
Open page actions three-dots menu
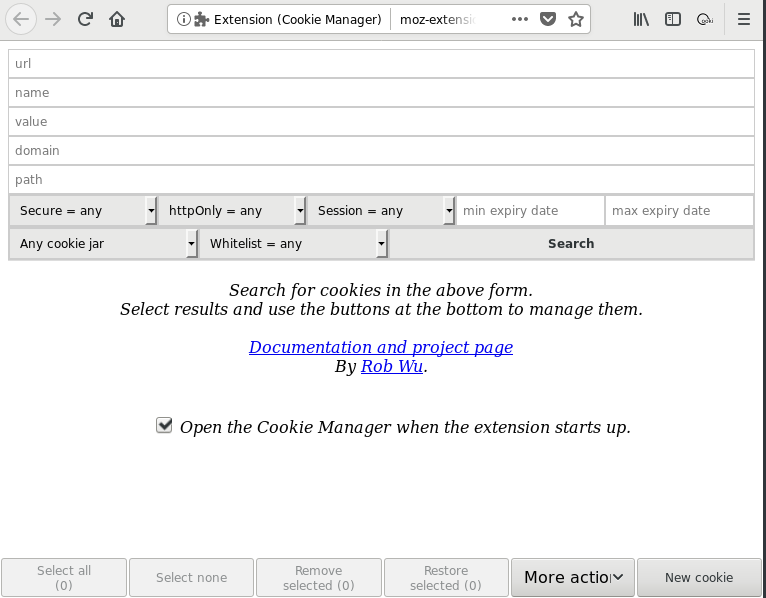click(x=520, y=20)
